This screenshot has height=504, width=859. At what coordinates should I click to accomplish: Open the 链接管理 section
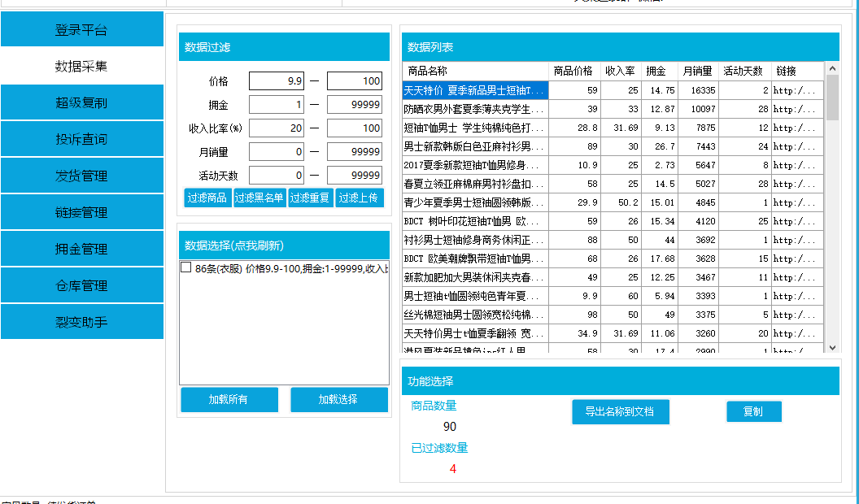click(x=81, y=211)
